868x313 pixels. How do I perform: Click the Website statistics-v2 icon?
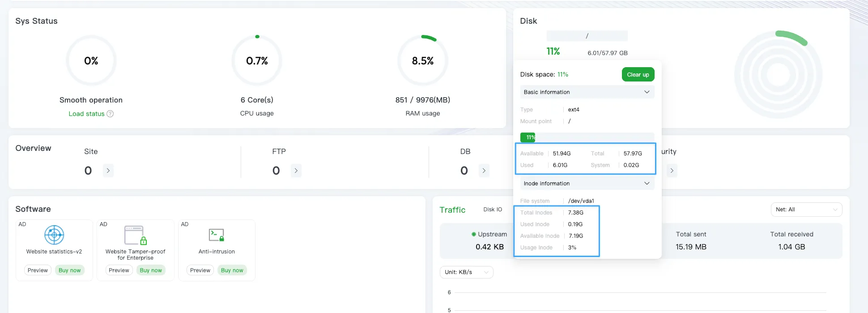pos(54,235)
